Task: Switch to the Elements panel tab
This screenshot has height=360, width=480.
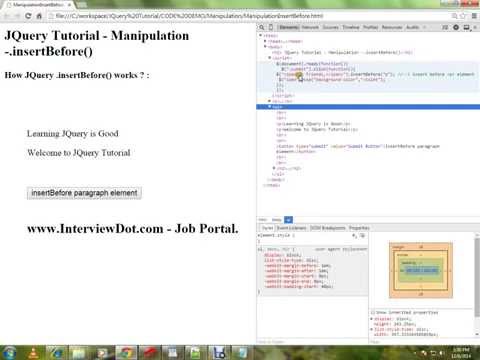Action: (x=289, y=27)
